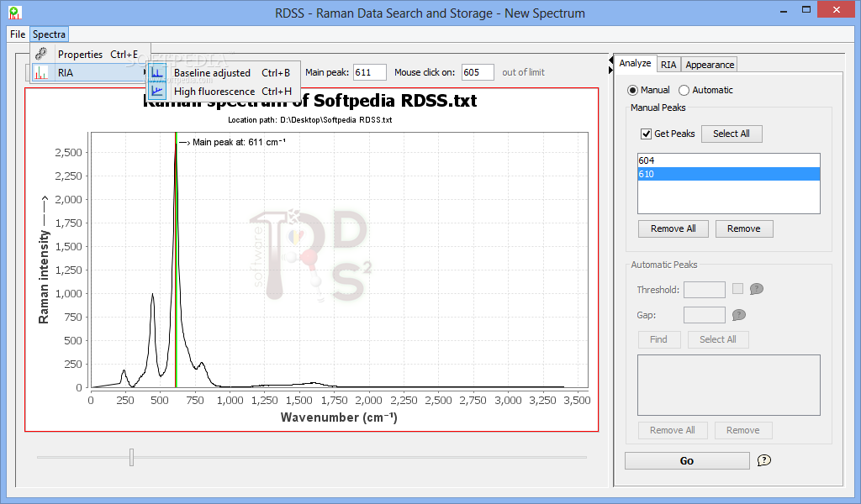Click the Wavenumber axis label
Viewport: 861px width, 504px height.
pyautogui.click(x=339, y=417)
